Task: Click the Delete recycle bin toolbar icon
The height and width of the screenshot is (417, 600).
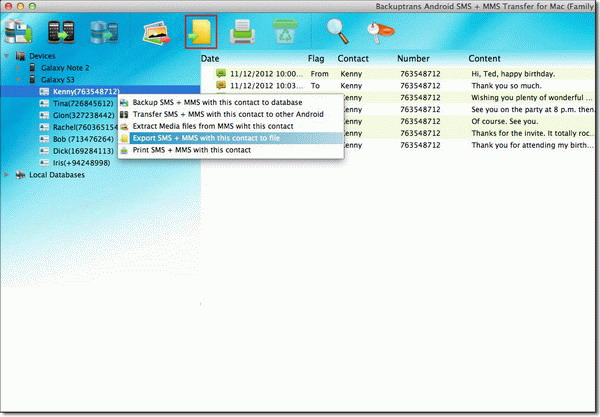Action: coord(285,31)
